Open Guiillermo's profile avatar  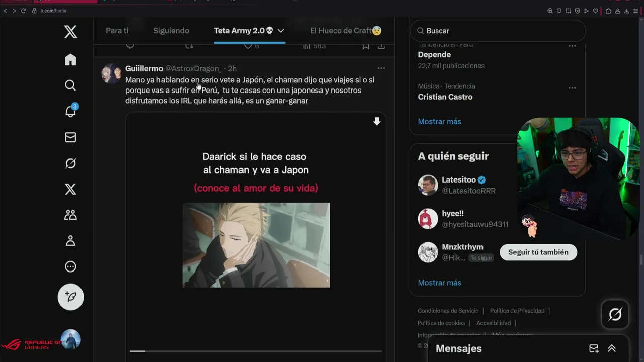point(111,73)
